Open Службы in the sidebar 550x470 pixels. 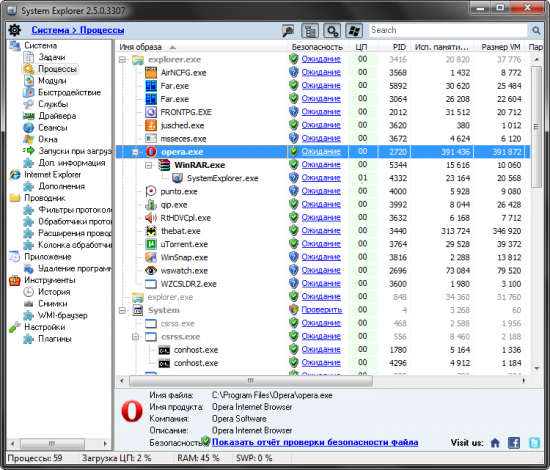(x=53, y=104)
